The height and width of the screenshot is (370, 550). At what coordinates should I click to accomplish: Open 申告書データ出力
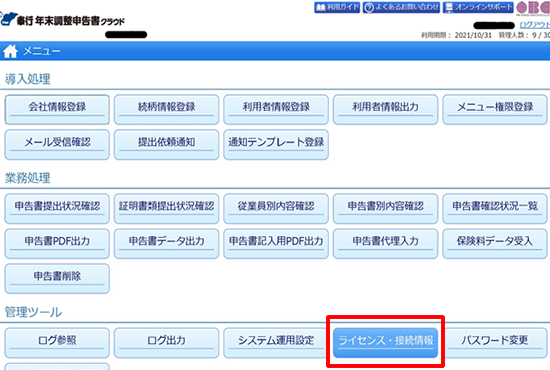click(x=167, y=244)
